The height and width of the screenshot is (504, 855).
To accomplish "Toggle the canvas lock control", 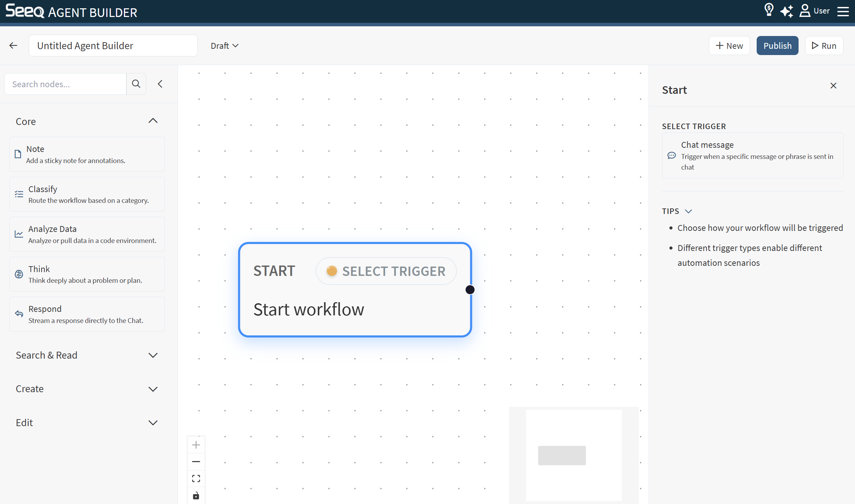I will (196, 495).
